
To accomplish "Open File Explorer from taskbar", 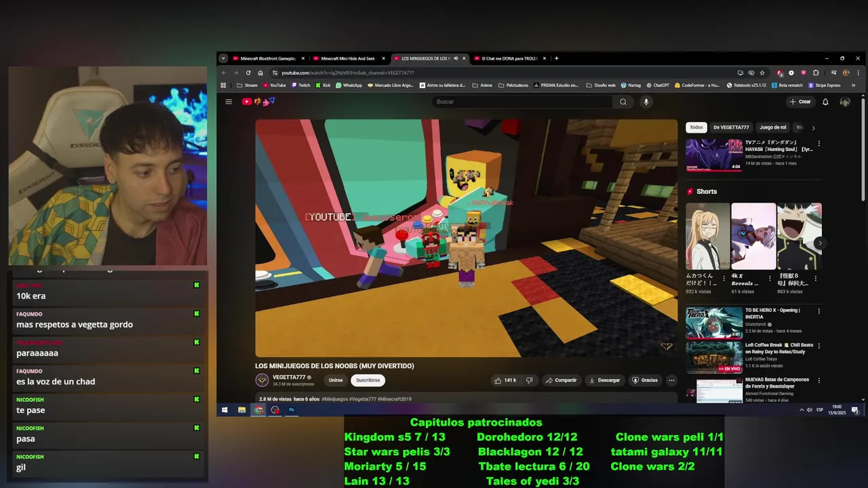I will (241, 410).
